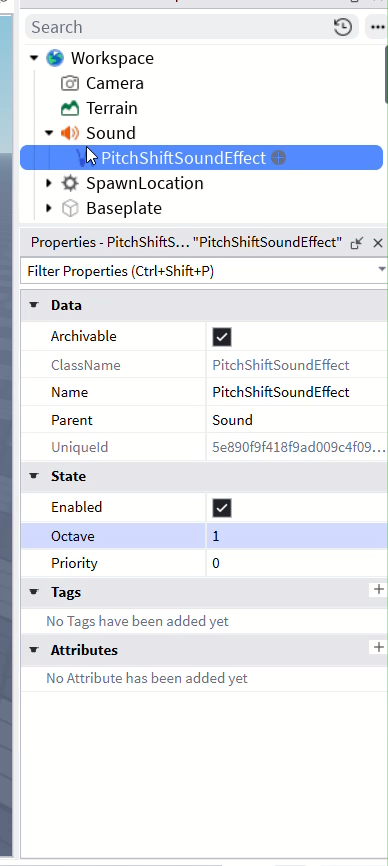
Task: Click the Octave property label
Action: click(72, 536)
